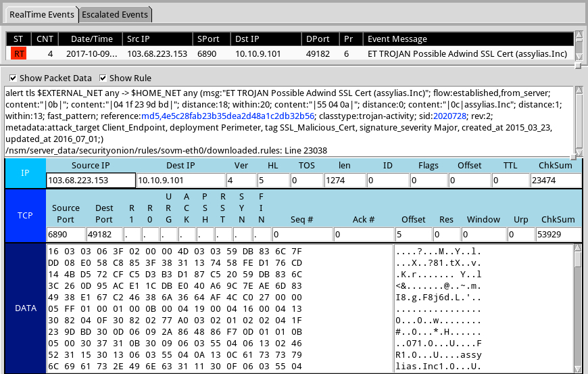Select the Adwind SSL Cert event message
This screenshot has height=374, width=588.
tap(467, 53)
